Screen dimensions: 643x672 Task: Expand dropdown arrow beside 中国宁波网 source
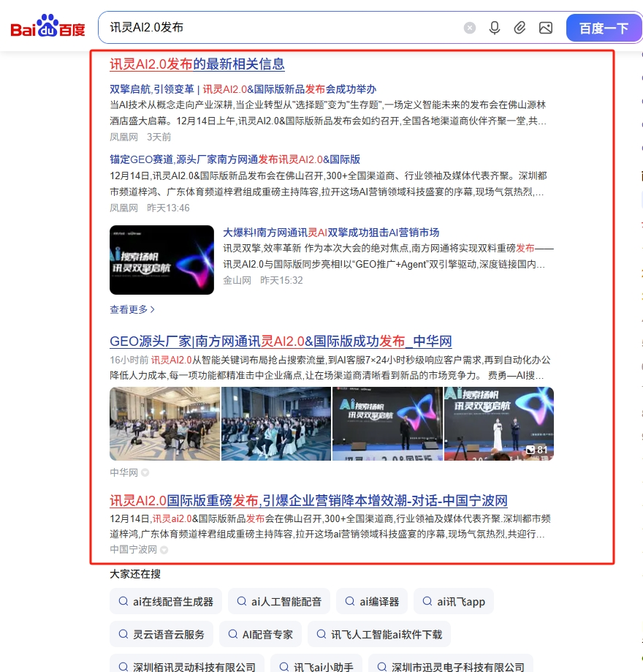[164, 550]
